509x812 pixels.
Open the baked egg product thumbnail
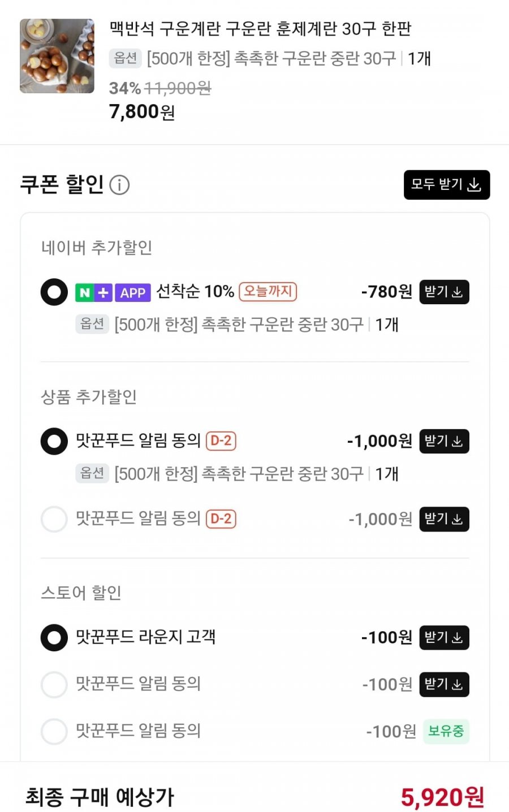[x=57, y=56]
